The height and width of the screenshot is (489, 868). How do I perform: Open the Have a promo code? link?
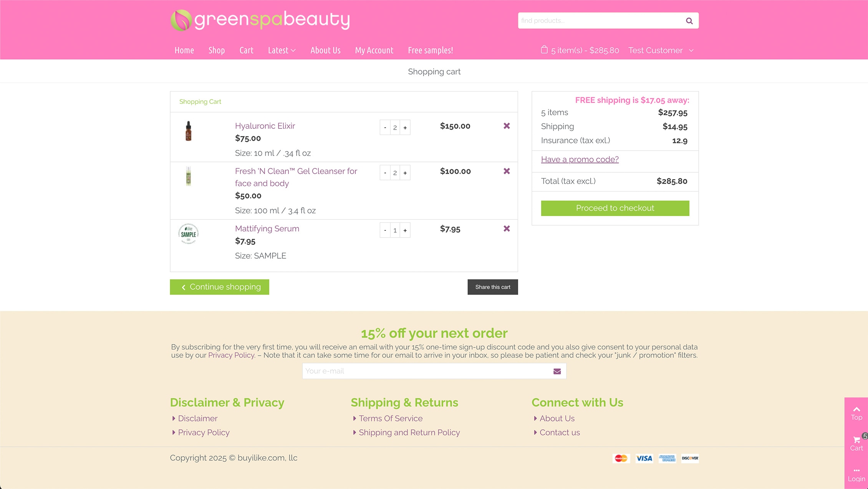[580, 159]
